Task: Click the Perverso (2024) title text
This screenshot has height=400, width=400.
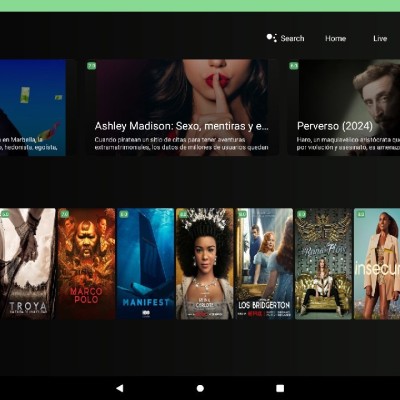Action: pyautogui.click(x=335, y=126)
